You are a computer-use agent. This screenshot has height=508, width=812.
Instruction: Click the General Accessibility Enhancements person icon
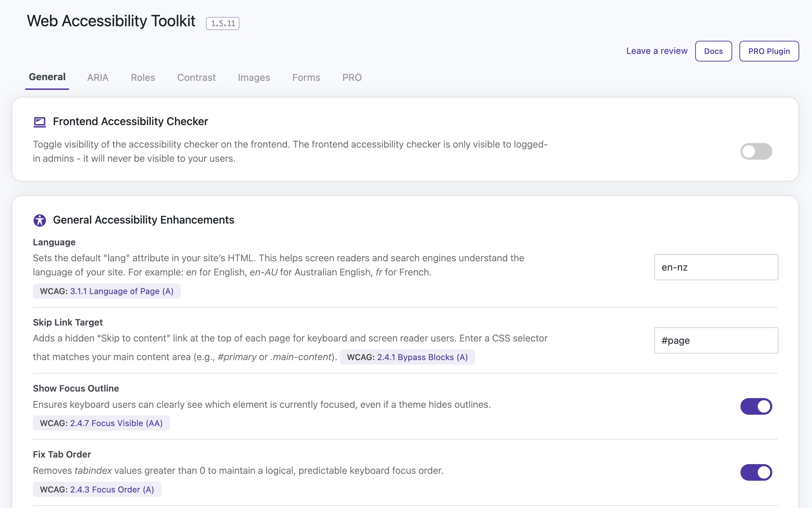pyautogui.click(x=40, y=220)
